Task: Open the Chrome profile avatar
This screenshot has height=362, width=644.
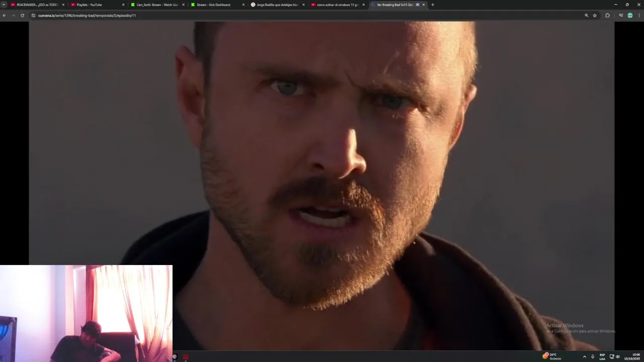Action: tap(630, 16)
